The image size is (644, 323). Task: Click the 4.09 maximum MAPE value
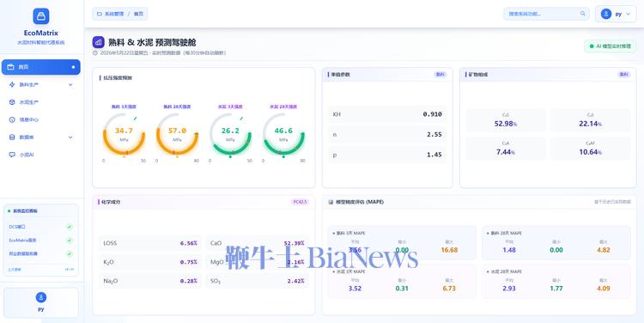(604, 289)
